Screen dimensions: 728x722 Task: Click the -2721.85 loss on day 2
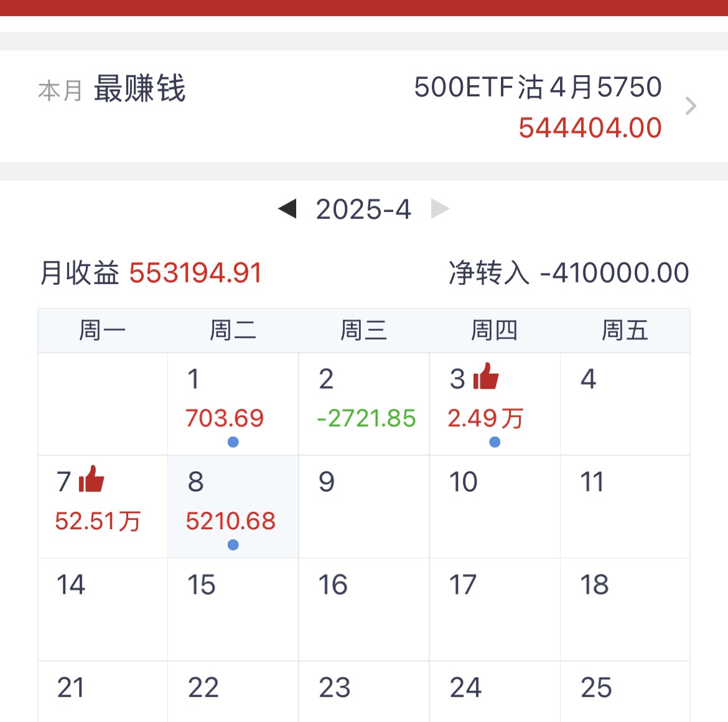click(366, 418)
